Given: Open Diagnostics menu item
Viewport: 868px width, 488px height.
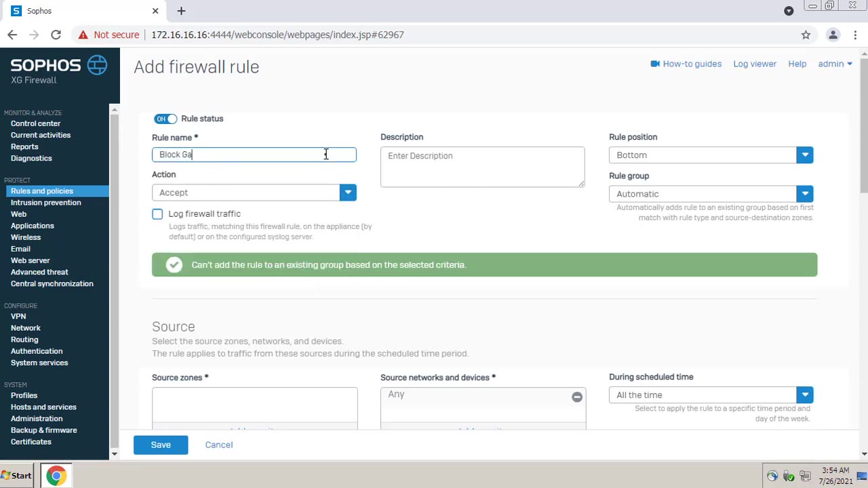Looking at the screenshot, I should [x=31, y=158].
